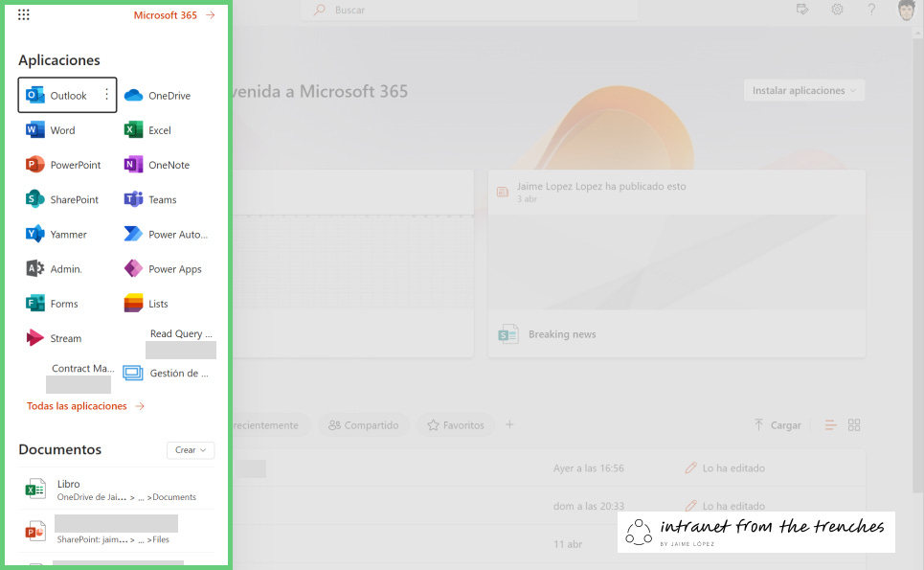Open the PowerPoint file from SharePoint

coord(117,531)
